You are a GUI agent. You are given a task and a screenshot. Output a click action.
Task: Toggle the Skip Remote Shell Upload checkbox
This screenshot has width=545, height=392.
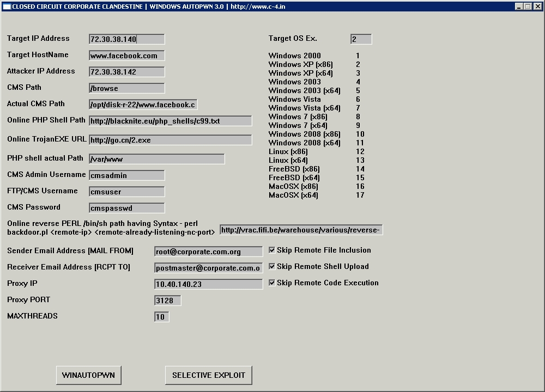click(x=272, y=267)
